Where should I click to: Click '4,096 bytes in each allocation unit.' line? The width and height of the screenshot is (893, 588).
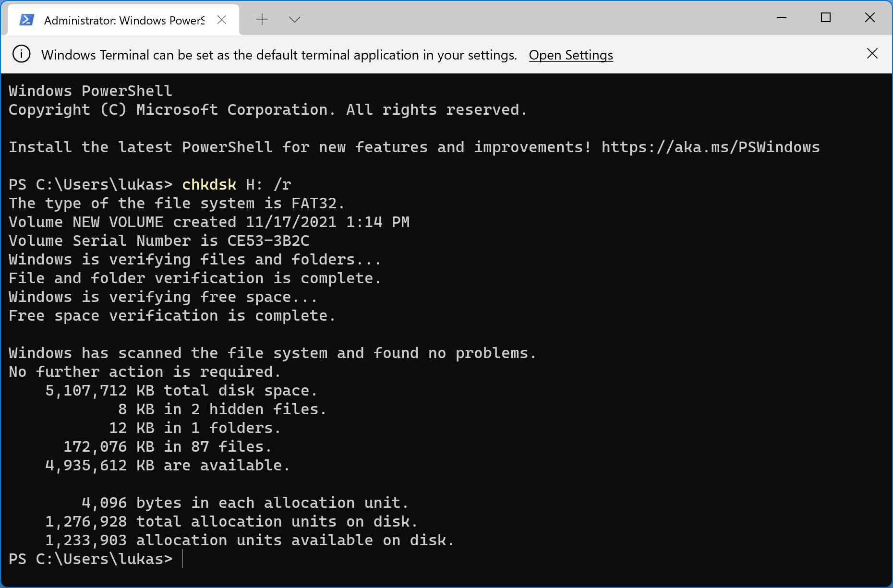coord(245,503)
